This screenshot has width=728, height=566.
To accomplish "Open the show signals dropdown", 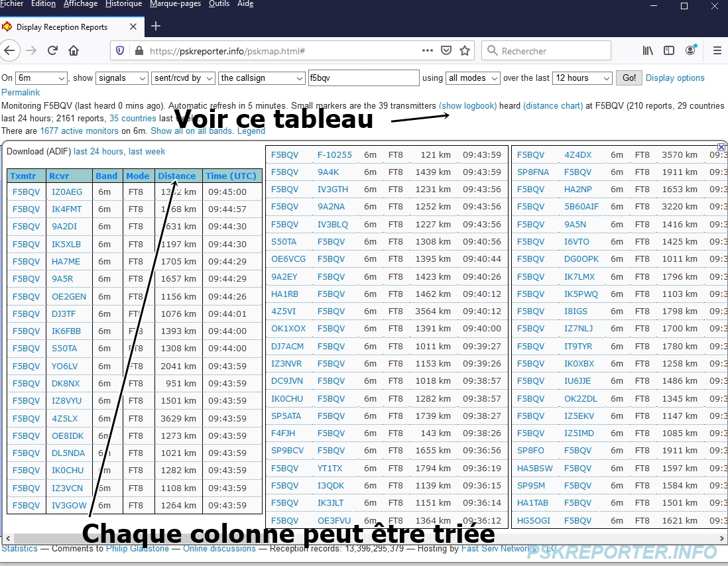I will tap(121, 78).
